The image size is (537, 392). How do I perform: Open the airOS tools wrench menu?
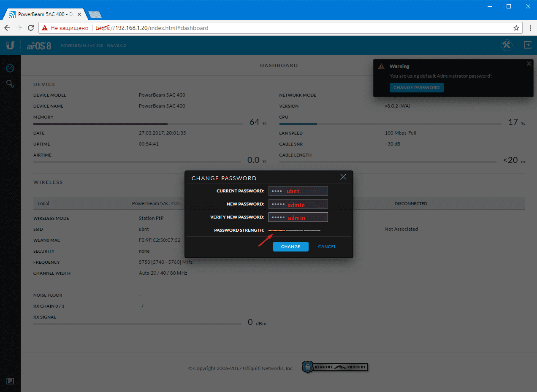click(x=507, y=45)
